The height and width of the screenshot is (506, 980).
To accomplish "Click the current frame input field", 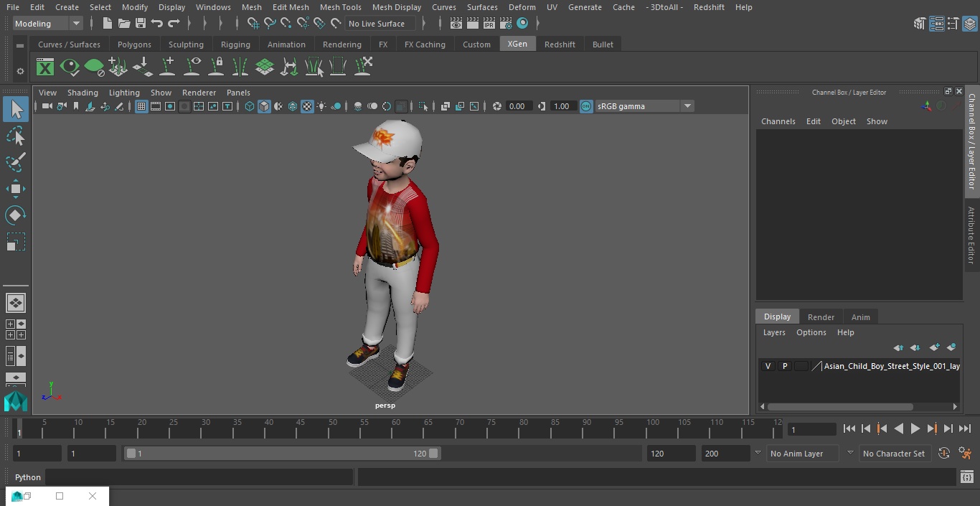I will 811,429.
